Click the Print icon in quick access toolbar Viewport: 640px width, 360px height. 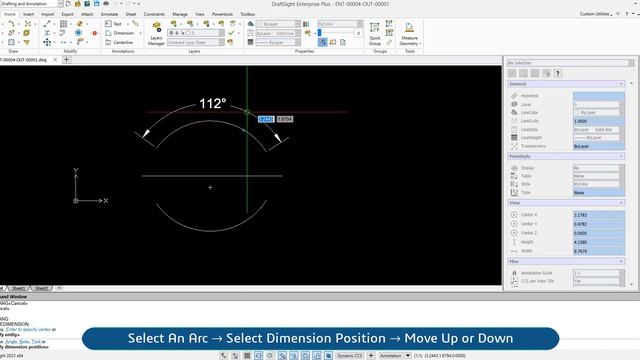coord(106,4)
